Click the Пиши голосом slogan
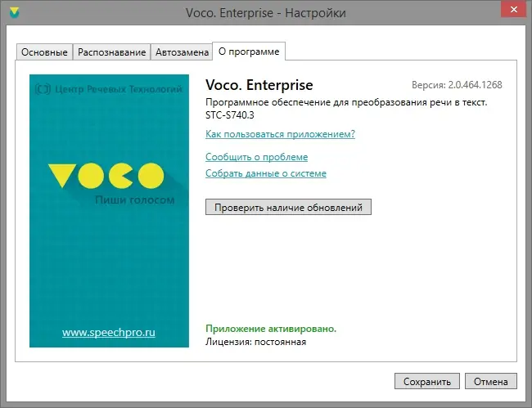The image size is (532, 408). (x=135, y=200)
